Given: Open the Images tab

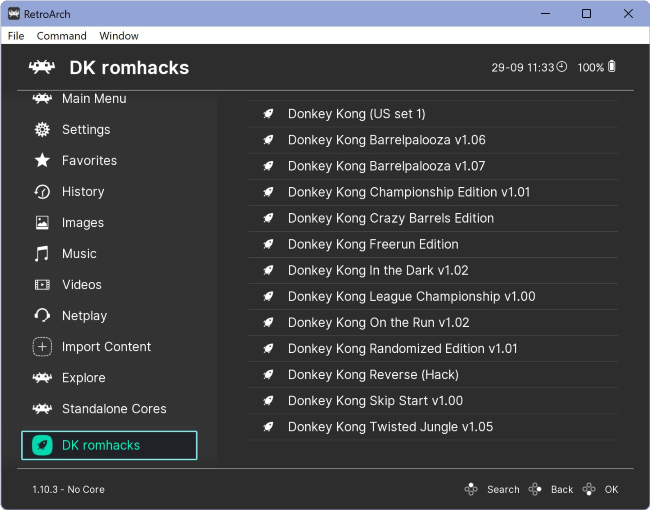Looking at the screenshot, I should coord(109,223).
